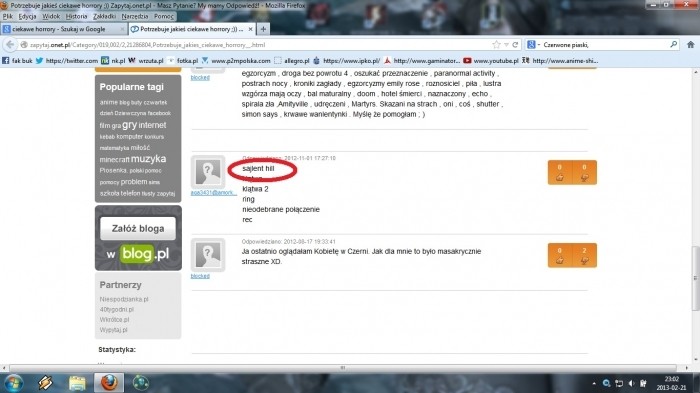
Task: Expand the URL history dropdown arrow
Action: click(506, 45)
